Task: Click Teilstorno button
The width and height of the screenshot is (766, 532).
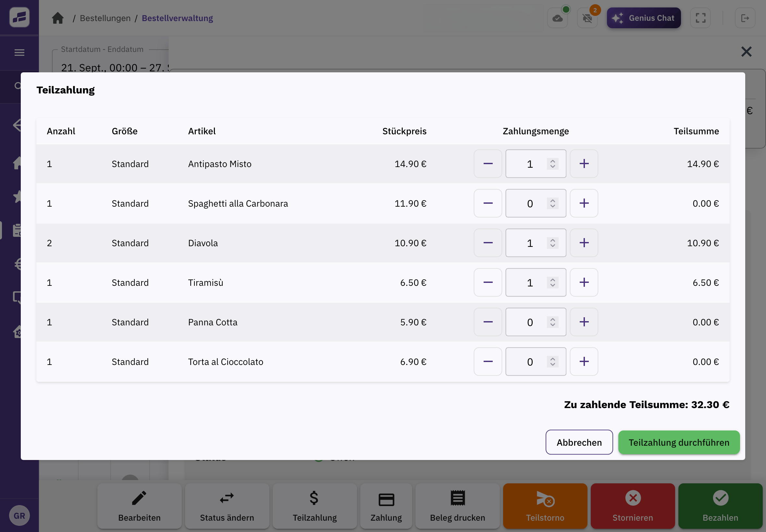Action: tap(545, 506)
